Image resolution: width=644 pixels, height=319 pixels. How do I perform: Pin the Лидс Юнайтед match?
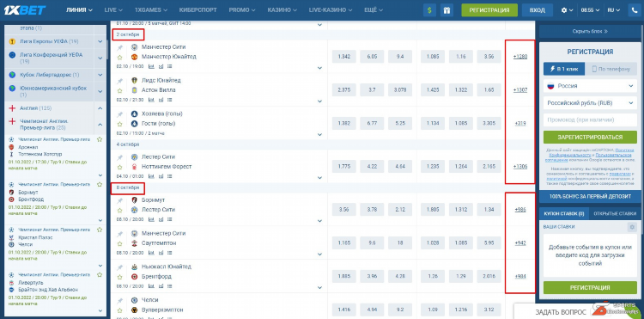point(120,81)
